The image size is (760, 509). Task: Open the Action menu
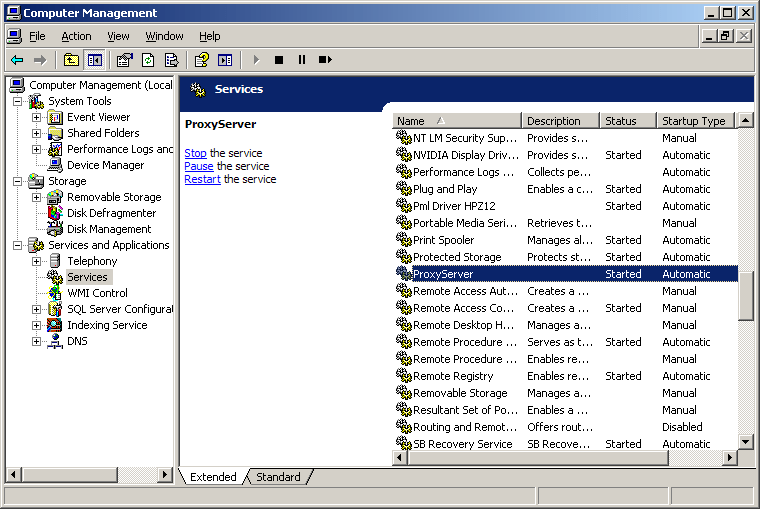coord(76,36)
